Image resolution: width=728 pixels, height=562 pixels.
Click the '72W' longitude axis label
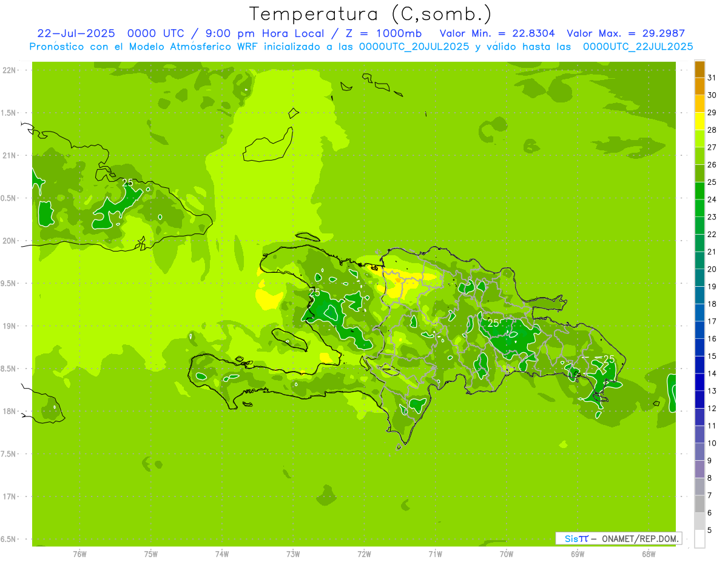pyautogui.click(x=365, y=554)
